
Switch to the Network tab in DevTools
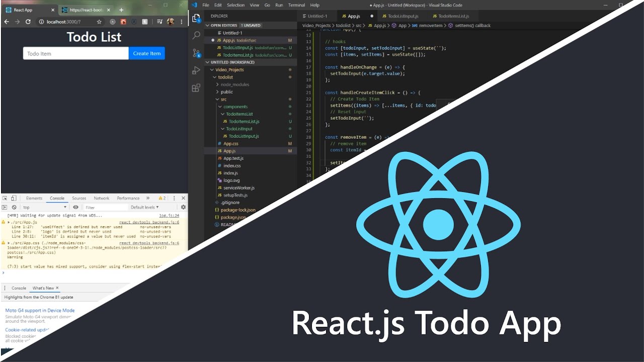(101, 199)
